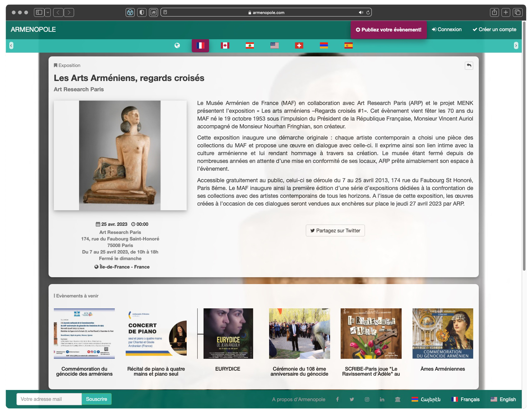Go to ARMENOPOLE home logo
The width and height of the screenshot is (532, 413).
coord(33,30)
